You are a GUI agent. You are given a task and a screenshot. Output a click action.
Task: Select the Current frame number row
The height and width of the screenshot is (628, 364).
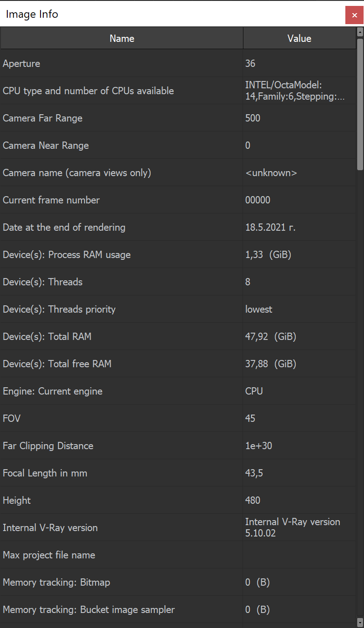coord(121,200)
